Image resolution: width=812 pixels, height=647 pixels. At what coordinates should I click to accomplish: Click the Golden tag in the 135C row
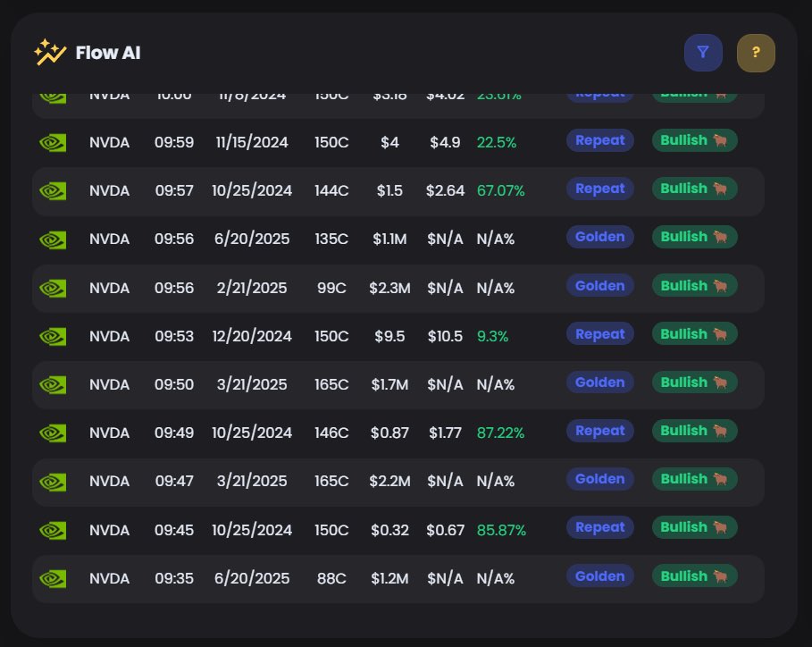click(x=600, y=237)
